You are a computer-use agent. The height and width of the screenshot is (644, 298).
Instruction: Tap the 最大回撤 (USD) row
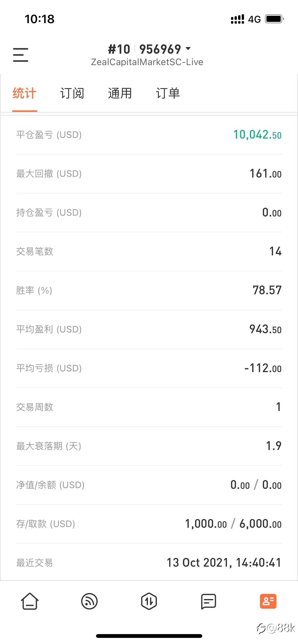coord(149,174)
